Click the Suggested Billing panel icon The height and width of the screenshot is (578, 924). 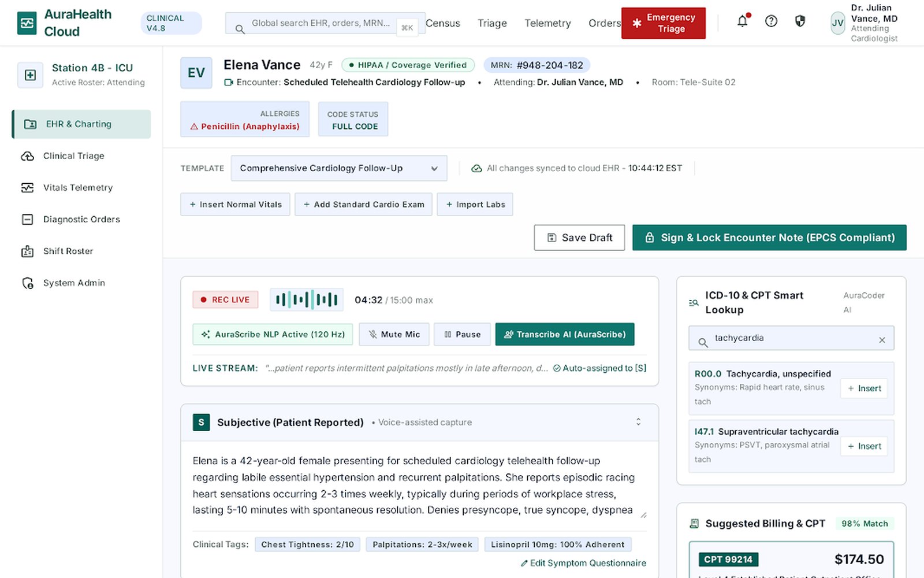[694, 524]
